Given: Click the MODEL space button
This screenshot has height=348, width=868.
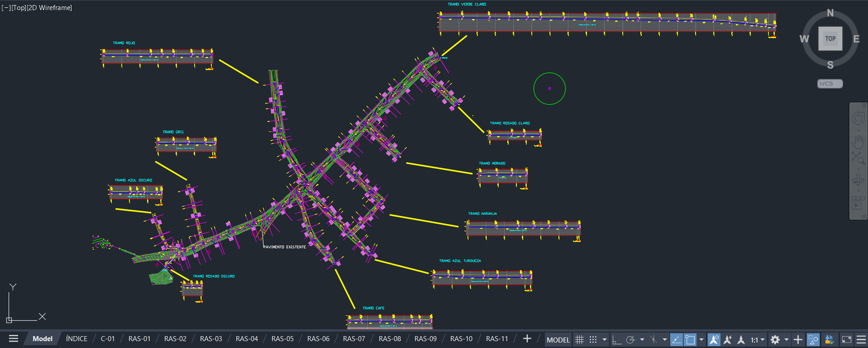Looking at the screenshot, I should tap(558, 339).
